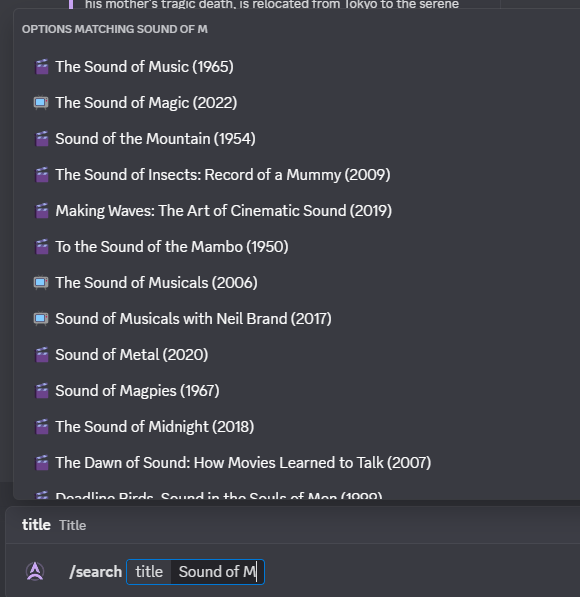
Task: Choose Making Waves: The Art of Cinematic Sound
Action: pos(296,211)
